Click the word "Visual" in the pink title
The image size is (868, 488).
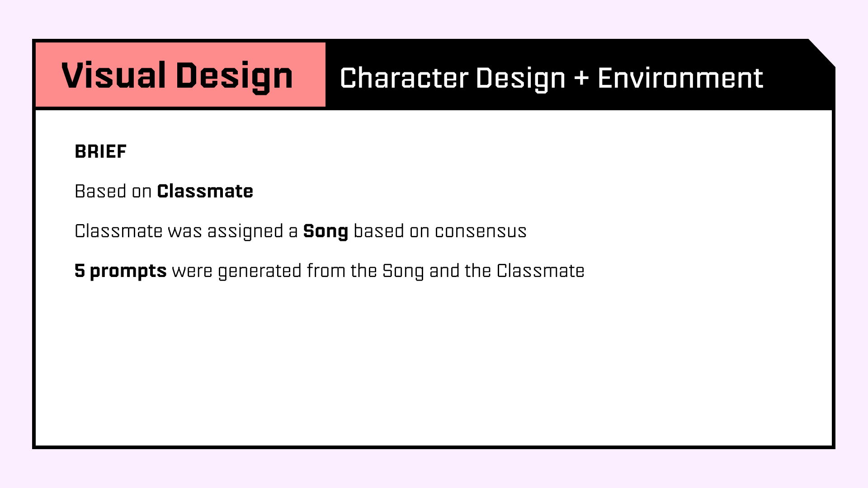click(113, 75)
